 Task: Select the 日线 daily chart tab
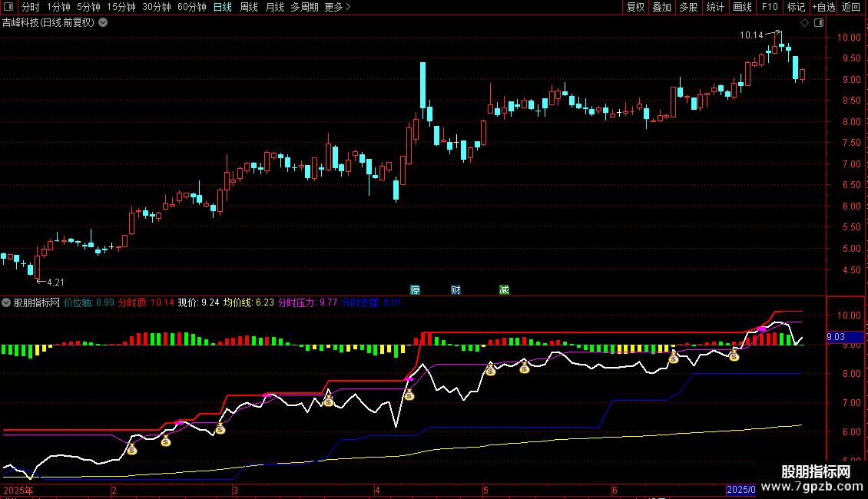(x=223, y=7)
